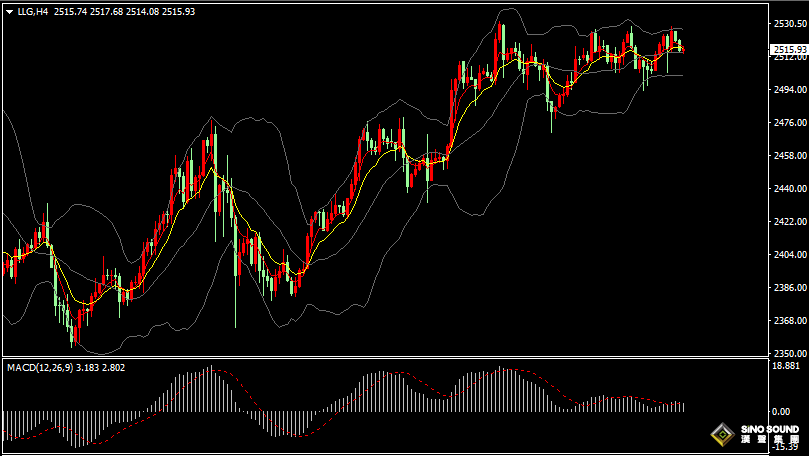Image resolution: width=809 pixels, height=456 pixels.
Task: Click the MACD 0.00 zero level label
Action: [x=781, y=411]
